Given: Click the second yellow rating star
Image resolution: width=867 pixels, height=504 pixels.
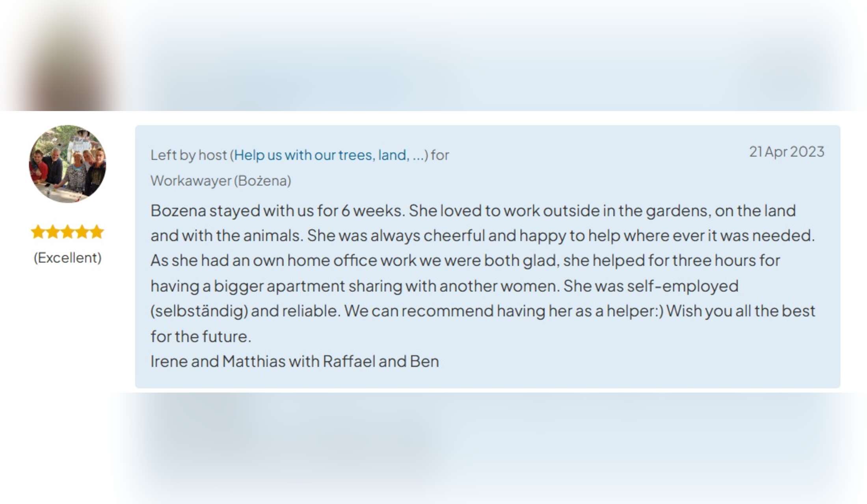Looking at the screenshot, I should 53,232.
